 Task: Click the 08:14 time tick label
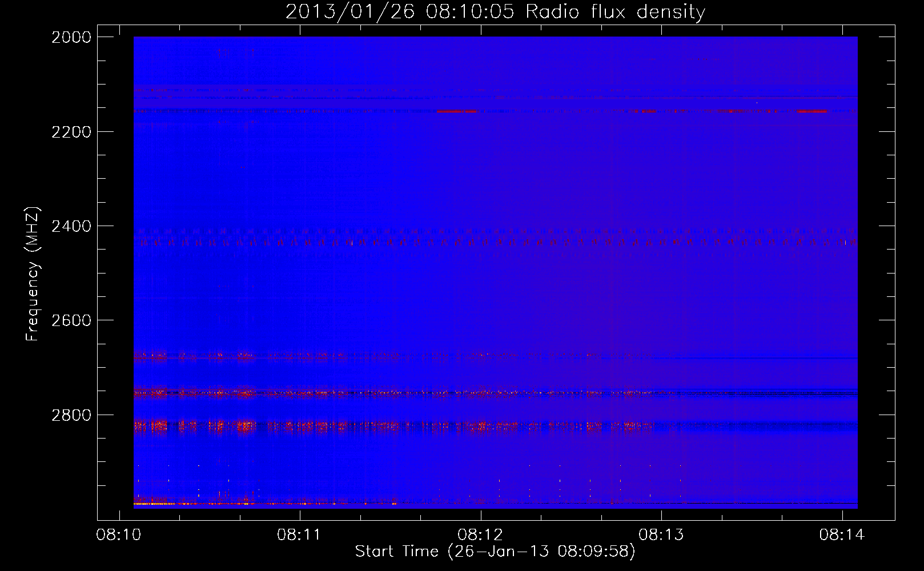pyautogui.click(x=842, y=534)
